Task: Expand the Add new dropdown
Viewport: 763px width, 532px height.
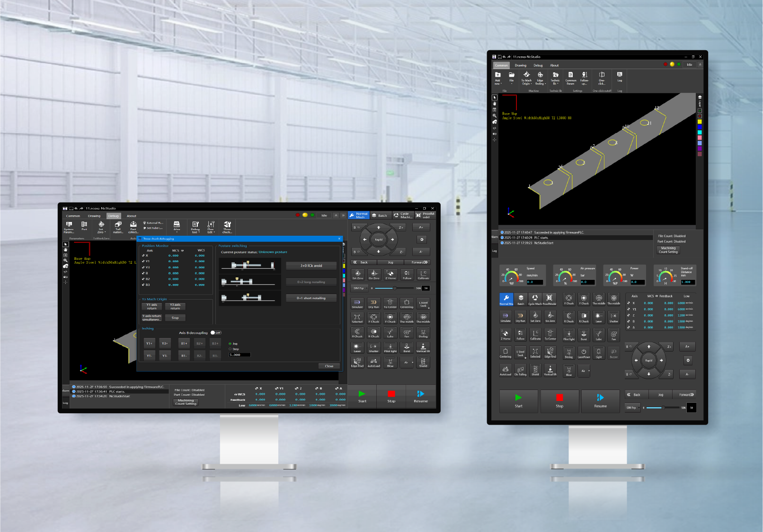Action: point(497,77)
